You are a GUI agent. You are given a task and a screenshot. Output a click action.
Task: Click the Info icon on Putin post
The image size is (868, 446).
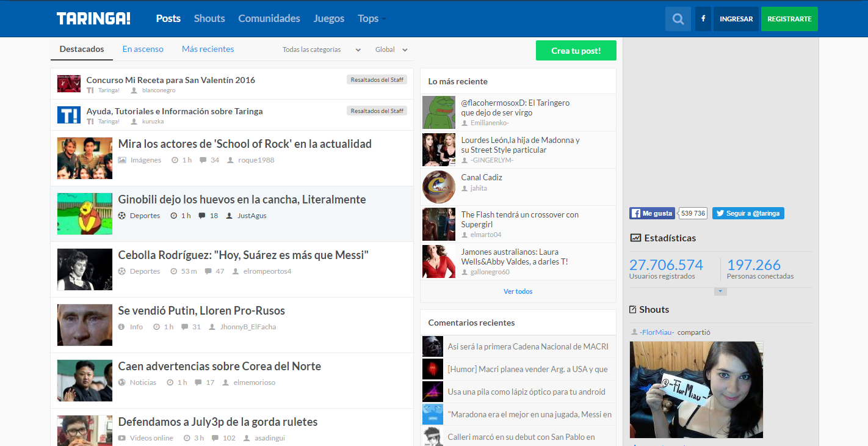(122, 327)
